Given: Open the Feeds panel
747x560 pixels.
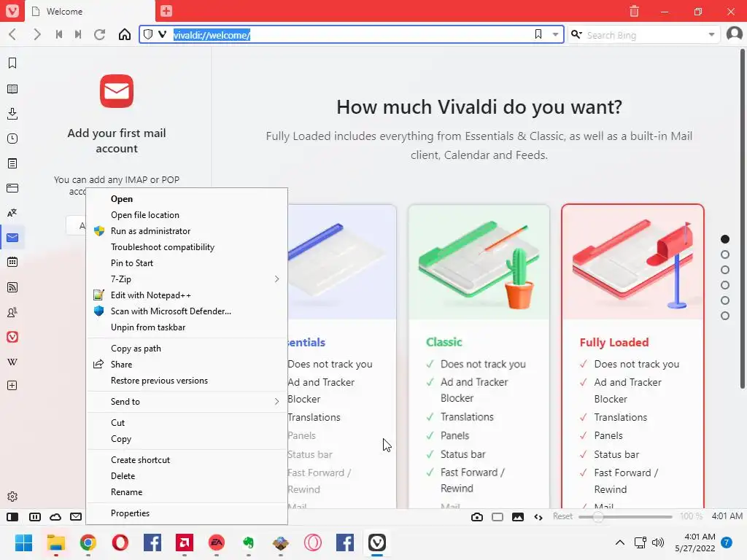Looking at the screenshot, I should [12, 287].
